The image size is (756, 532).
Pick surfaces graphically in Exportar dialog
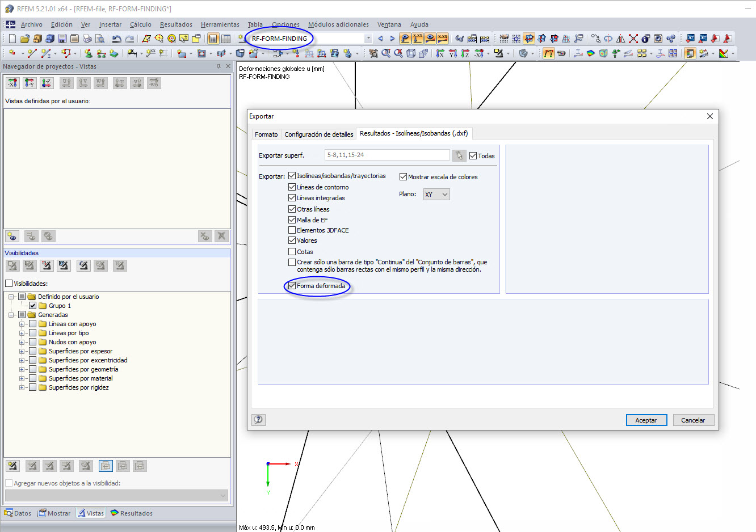(x=459, y=155)
